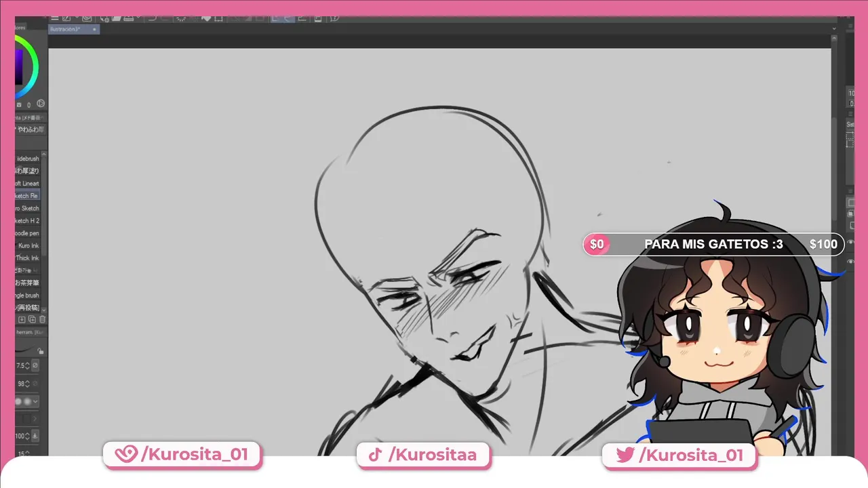Select the お茶芽筆 brush
Image resolution: width=868 pixels, height=488 pixels.
28,283
